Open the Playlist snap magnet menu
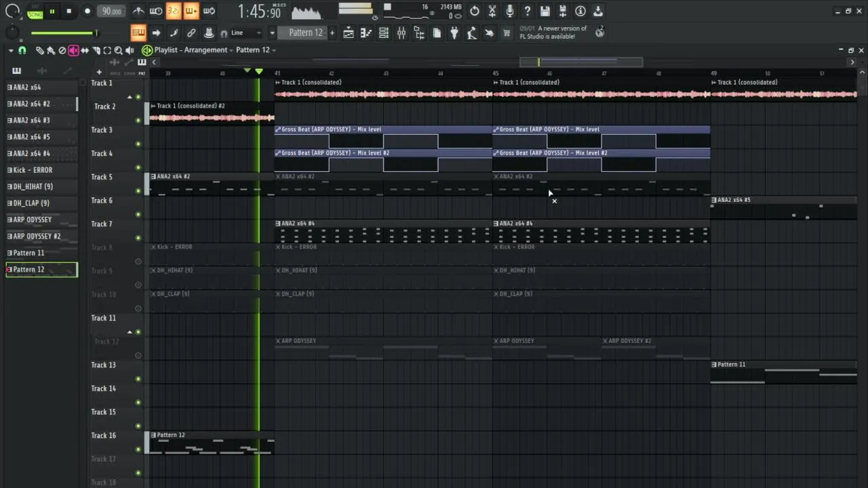The image size is (868, 488). tap(22, 50)
